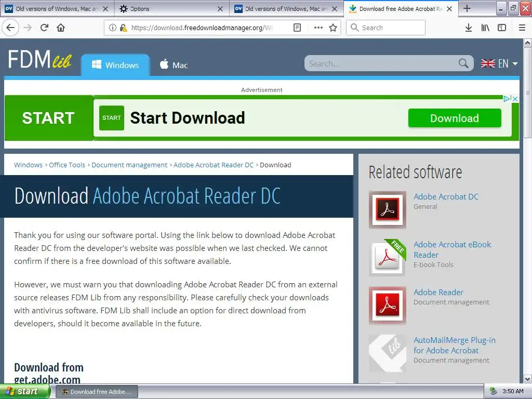Show site information icon in address bar
532x399 pixels.
pos(113,28)
